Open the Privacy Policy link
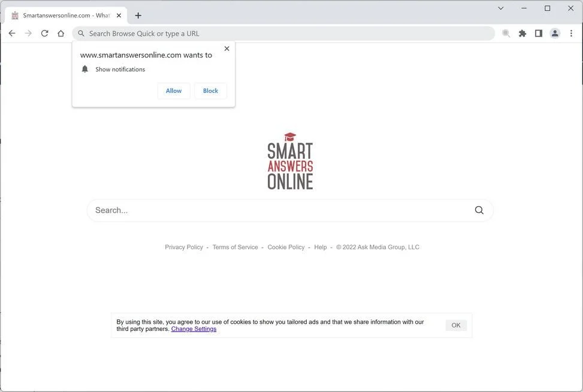This screenshot has width=583, height=392. [184, 248]
